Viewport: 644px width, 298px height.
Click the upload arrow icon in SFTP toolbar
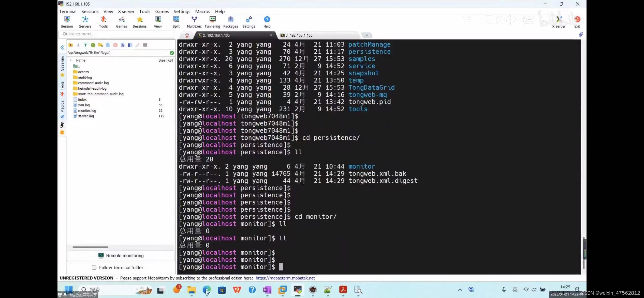click(85, 45)
